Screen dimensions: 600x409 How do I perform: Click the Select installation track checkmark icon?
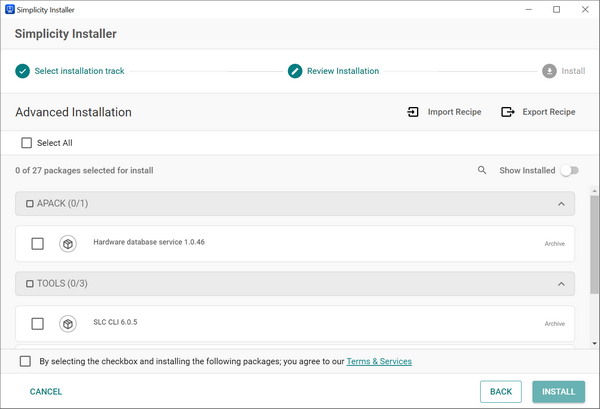point(23,71)
